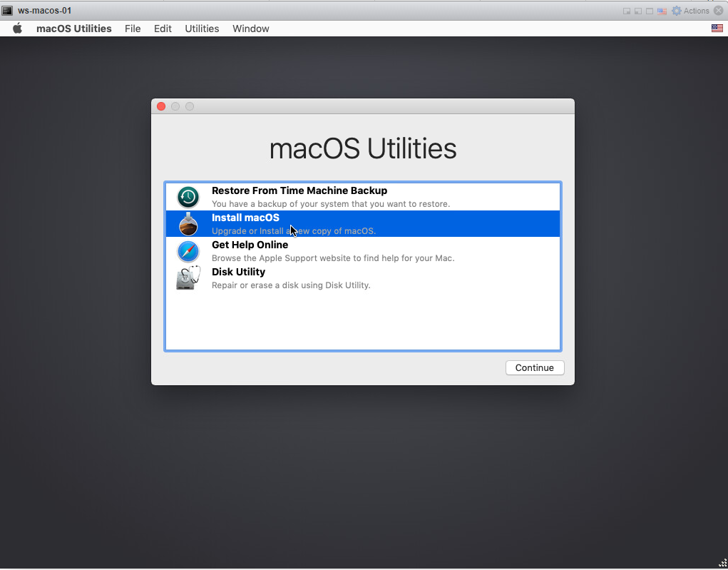This screenshot has height=570, width=728.
Task: Open the Edit menu
Action: pyautogui.click(x=163, y=29)
